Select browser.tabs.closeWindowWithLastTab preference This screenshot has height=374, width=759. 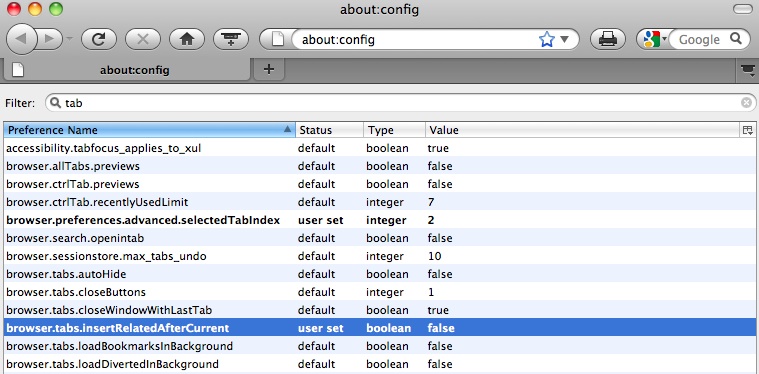click(x=380, y=310)
